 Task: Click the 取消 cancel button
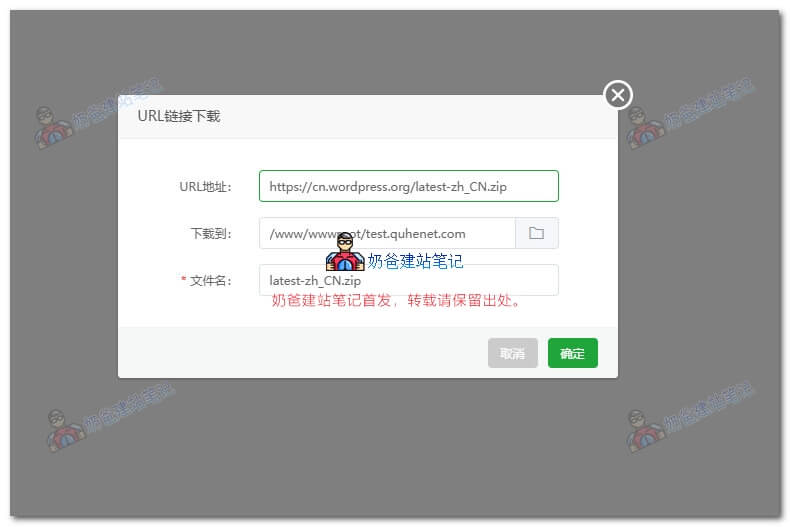point(512,353)
